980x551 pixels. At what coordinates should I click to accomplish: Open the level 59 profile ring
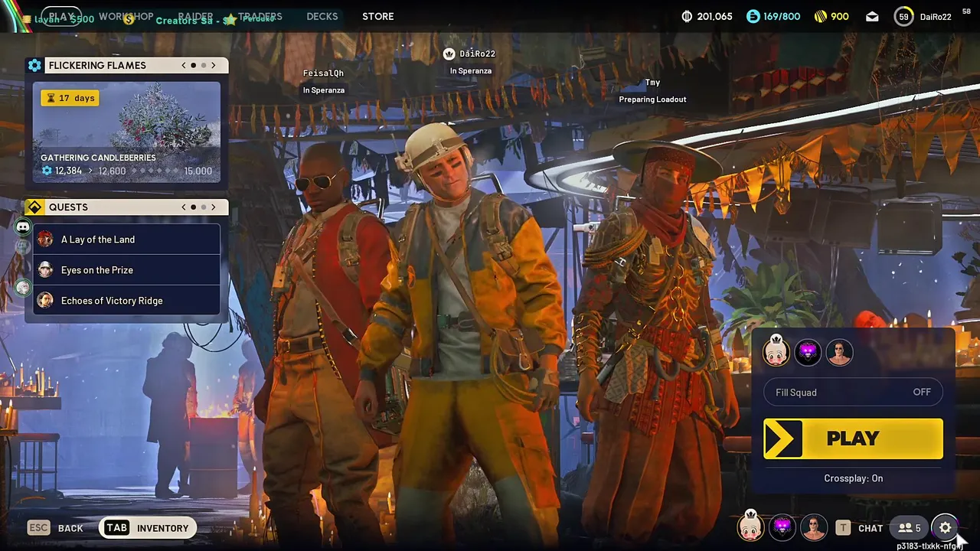[904, 16]
